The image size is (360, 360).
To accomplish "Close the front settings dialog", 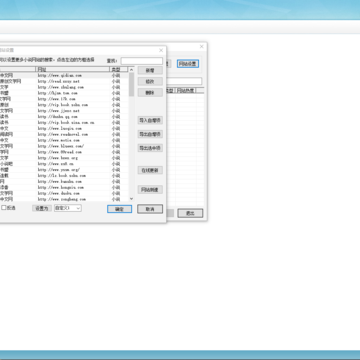I will pos(161,50).
